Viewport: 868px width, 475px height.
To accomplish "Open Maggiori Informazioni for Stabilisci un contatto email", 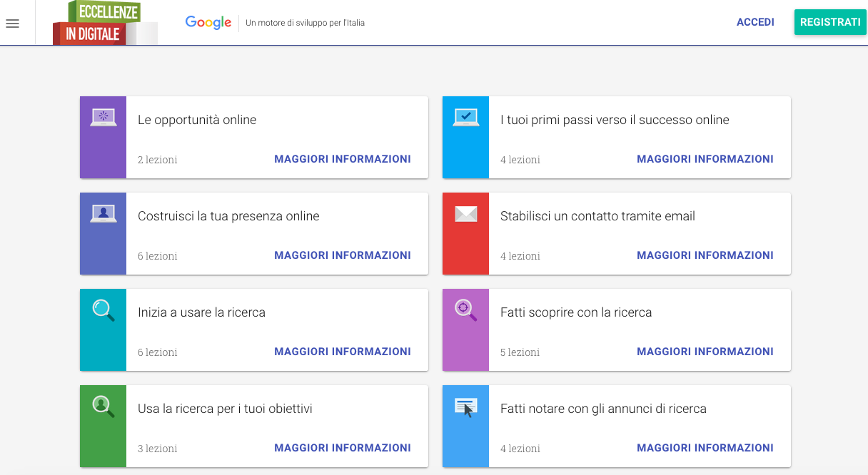I will pos(705,255).
